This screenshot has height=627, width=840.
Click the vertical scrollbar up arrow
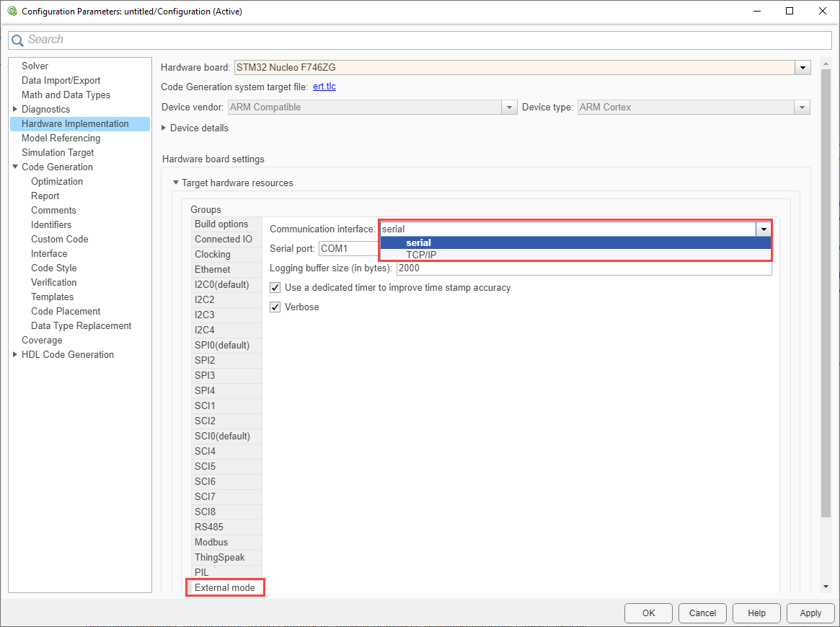(x=826, y=63)
